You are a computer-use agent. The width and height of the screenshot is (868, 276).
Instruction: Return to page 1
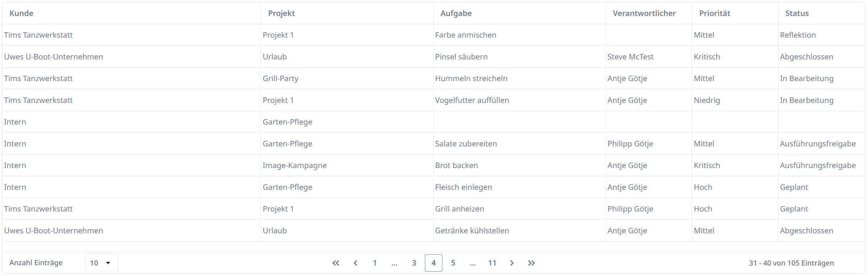pos(375,263)
